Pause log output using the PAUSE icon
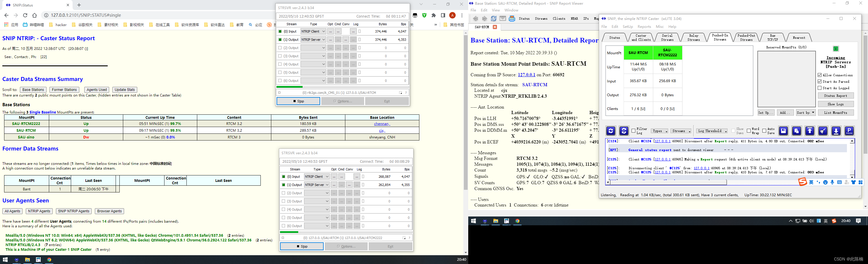The height and width of the screenshot is (264, 868). (x=850, y=131)
